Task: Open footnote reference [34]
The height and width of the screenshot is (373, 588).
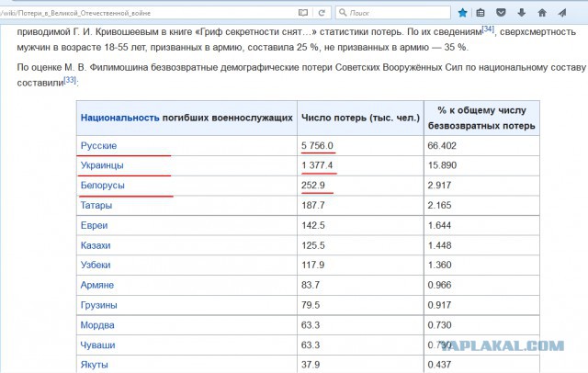Action: tap(488, 28)
